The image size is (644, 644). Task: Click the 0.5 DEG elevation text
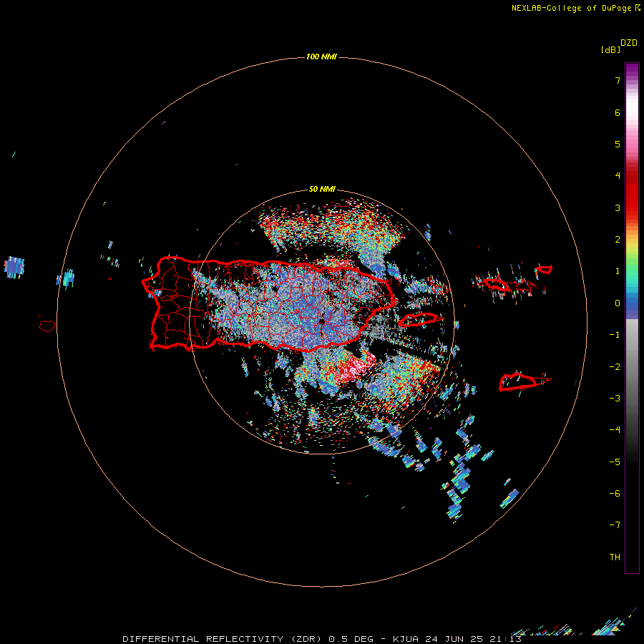[351, 639]
